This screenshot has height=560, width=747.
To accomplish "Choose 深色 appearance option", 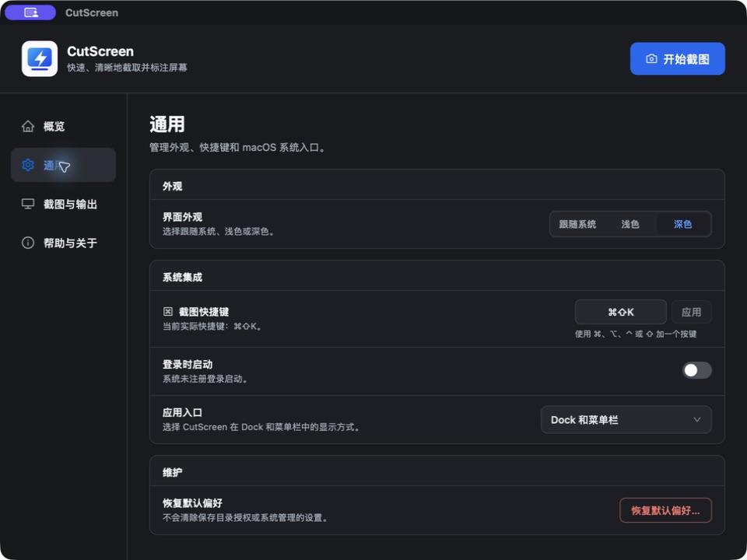I will [x=682, y=224].
